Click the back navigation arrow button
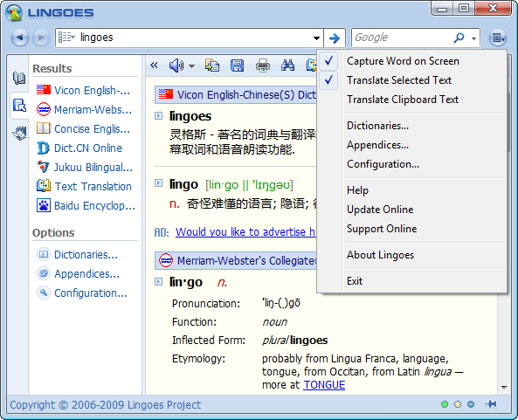Screen dimensions: 518x420 20,38
